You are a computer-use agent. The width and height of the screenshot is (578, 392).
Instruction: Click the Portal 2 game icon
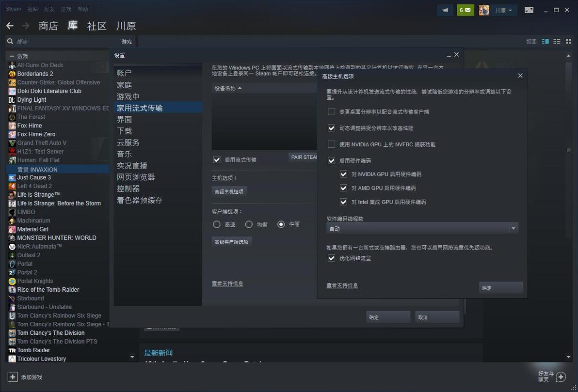(x=12, y=272)
